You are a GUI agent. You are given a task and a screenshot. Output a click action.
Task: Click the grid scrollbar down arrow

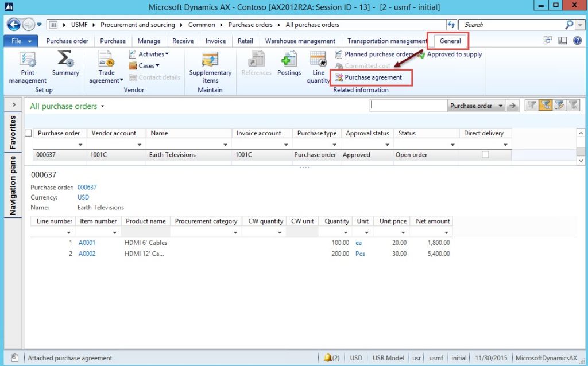coord(581,161)
